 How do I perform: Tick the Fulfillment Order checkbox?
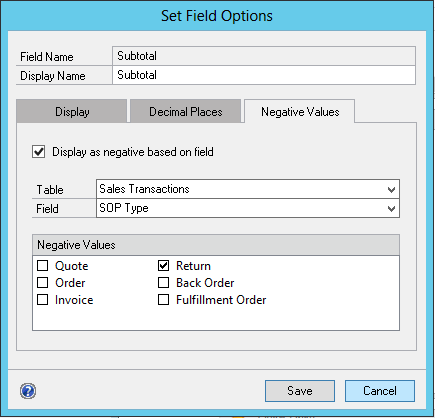[163, 300]
